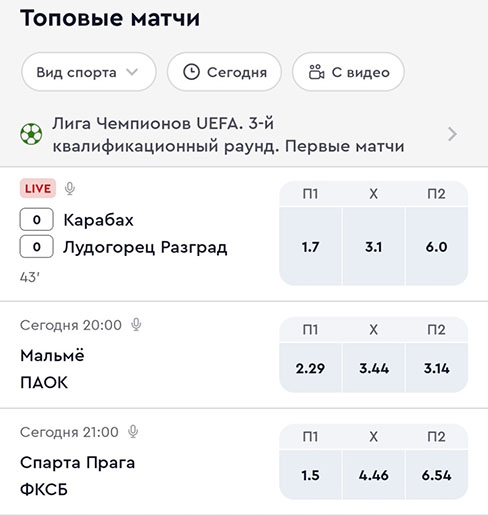Open the Вид спорта dropdown
This screenshot has height=515, width=488.
coord(89,72)
